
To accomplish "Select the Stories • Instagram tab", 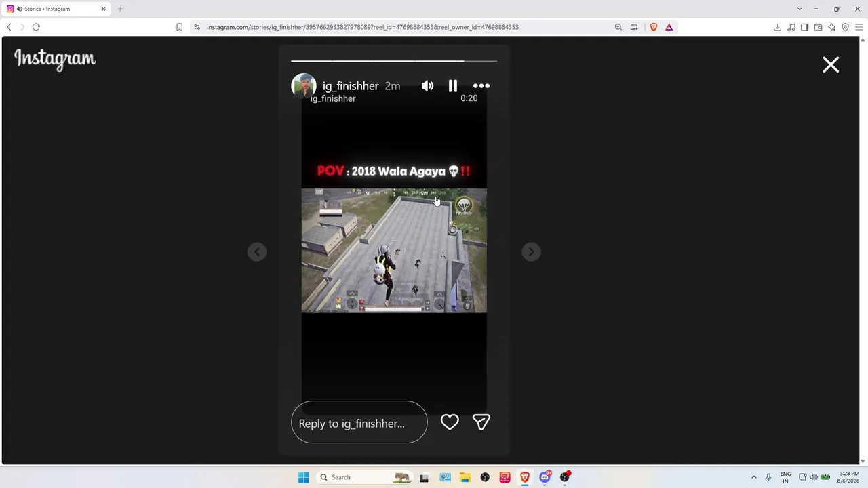I will pos(57,9).
